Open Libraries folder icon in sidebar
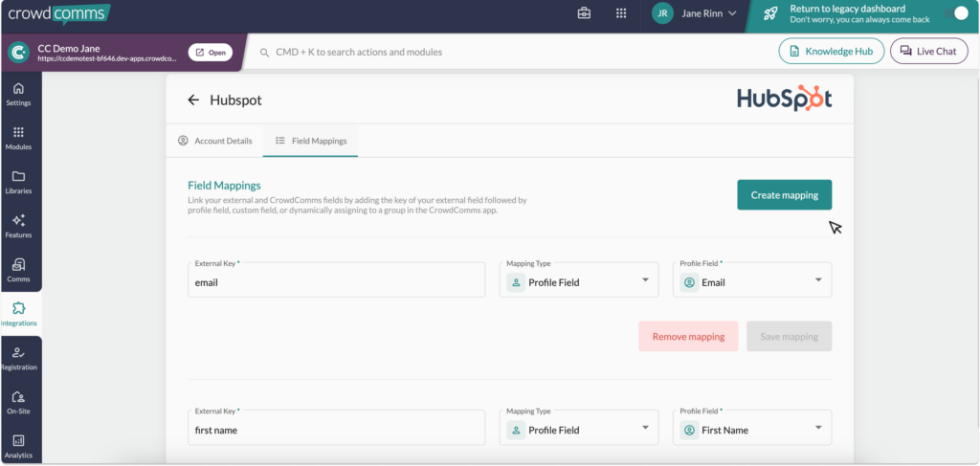980x466 pixels. coord(18,182)
